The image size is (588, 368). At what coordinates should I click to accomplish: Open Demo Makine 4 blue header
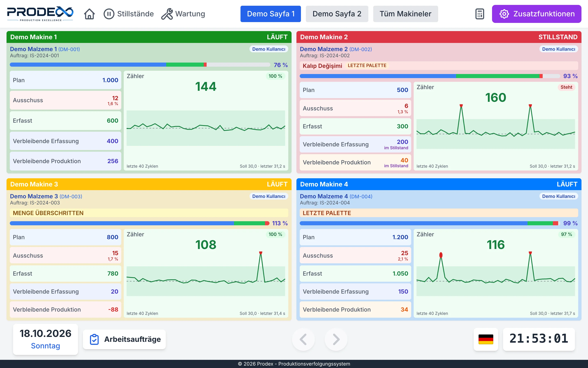pos(439,184)
